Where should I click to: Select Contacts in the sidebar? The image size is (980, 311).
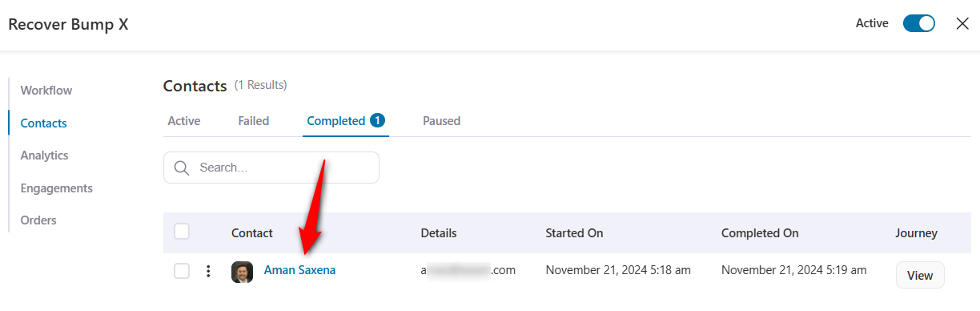[43, 123]
